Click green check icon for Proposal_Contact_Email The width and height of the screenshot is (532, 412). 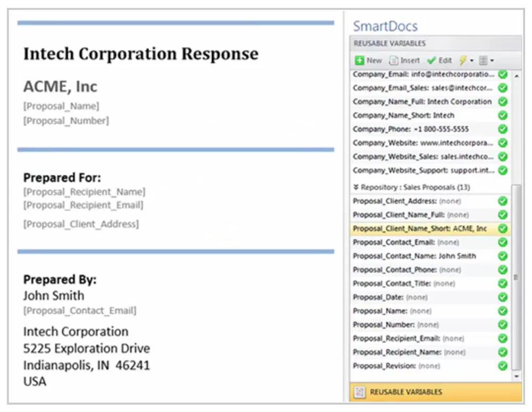[503, 242]
